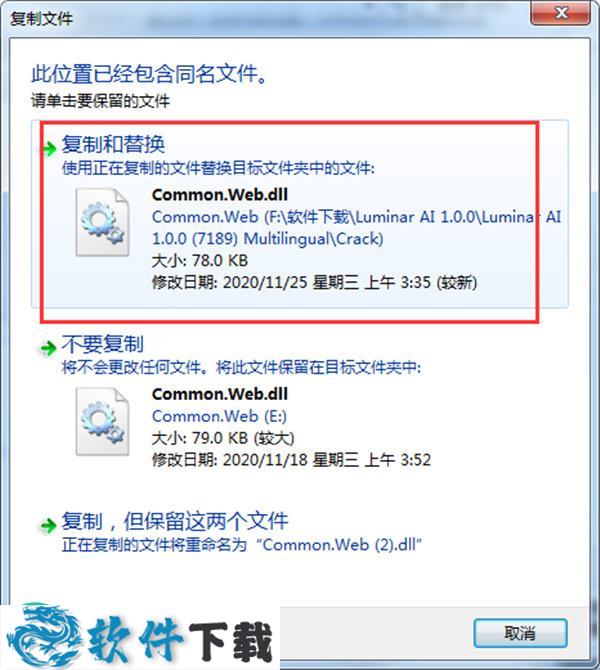The height and width of the screenshot is (670, 600).
Task: Click the green arrow beside 复制,但保留这两个文件
Action: [47, 525]
